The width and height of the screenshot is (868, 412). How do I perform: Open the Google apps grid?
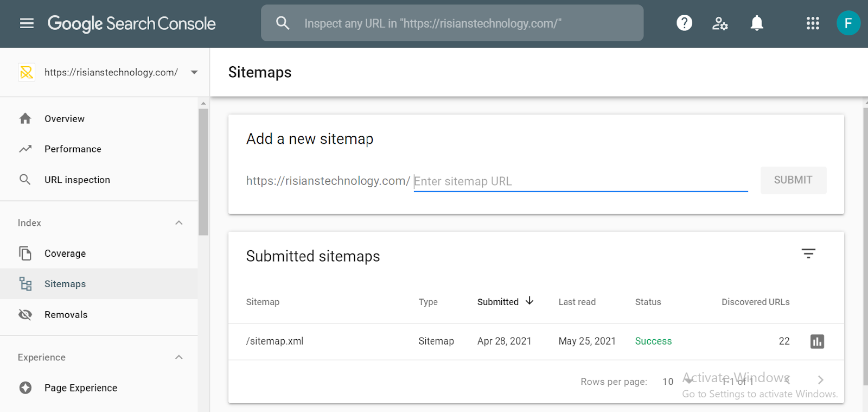813,23
